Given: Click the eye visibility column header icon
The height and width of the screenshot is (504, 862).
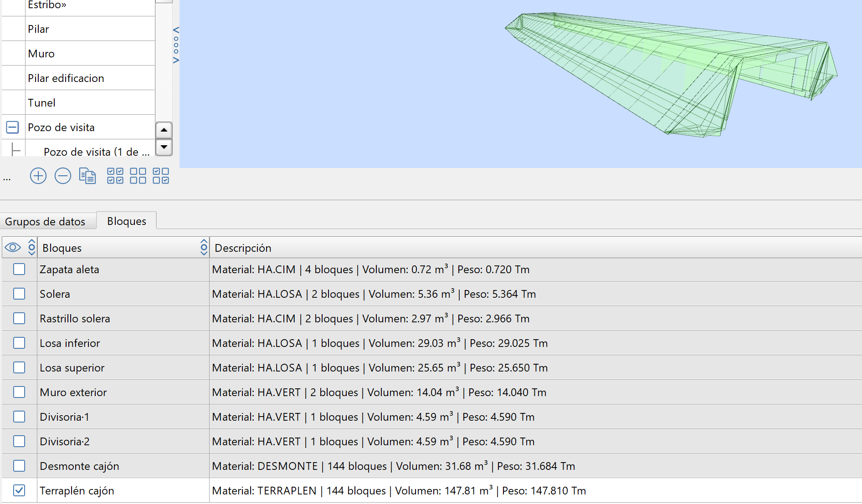Looking at the screenshot, I should [13, 248].
